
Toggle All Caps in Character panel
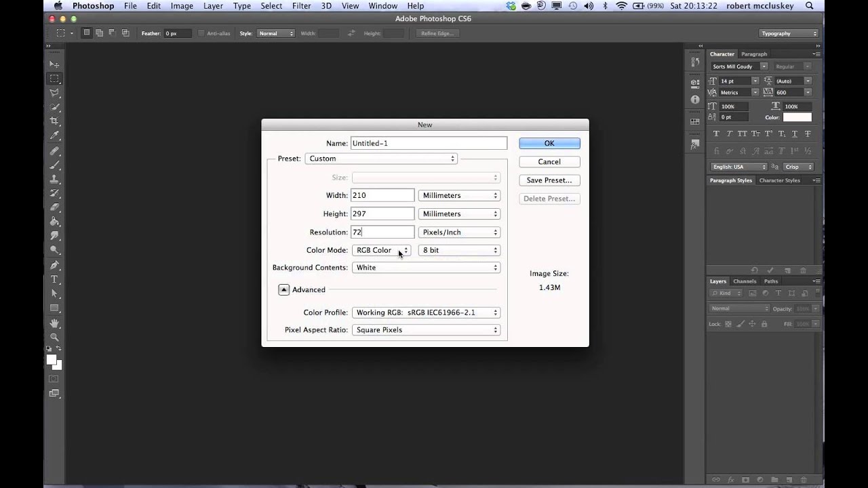[x=743, y=134]
